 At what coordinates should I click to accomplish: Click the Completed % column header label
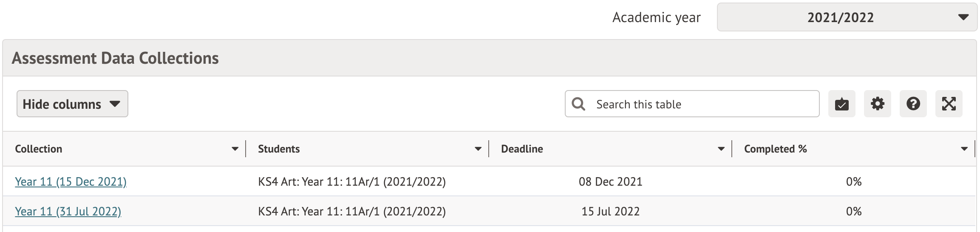pyautogui.click(x=775, y=149)
